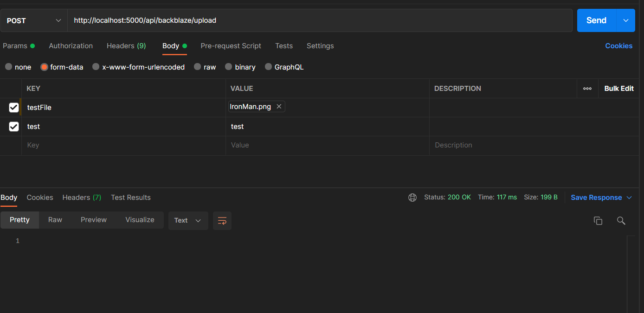644x313 pixels.
Task: Click the globe network icon beside Status
Action: click(x=412, y=198)
